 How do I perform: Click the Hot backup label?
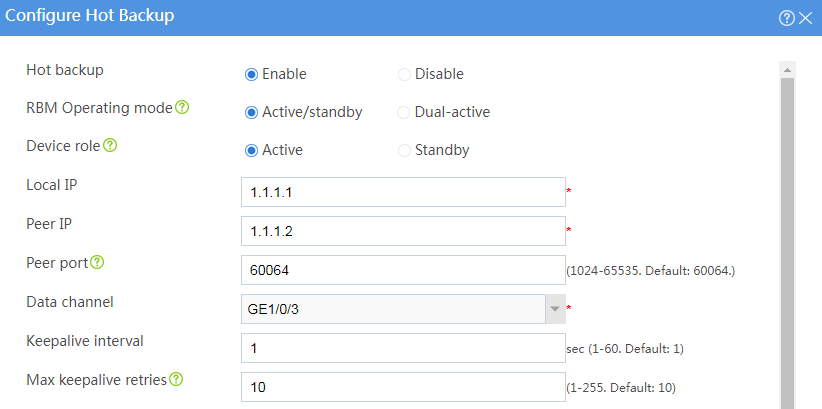click(x=65, y=70)
